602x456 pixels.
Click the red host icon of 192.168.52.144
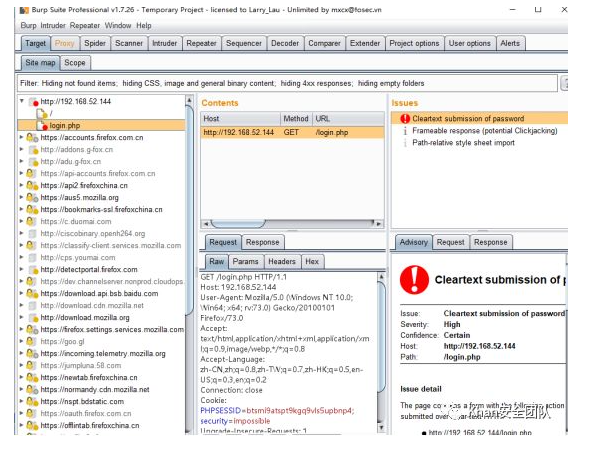(34, 102)
